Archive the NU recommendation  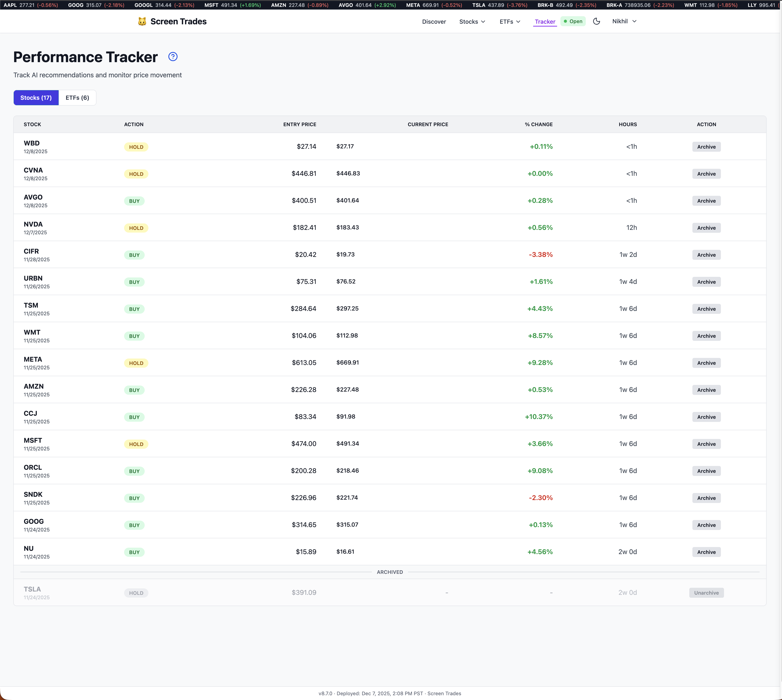[706, 552]
